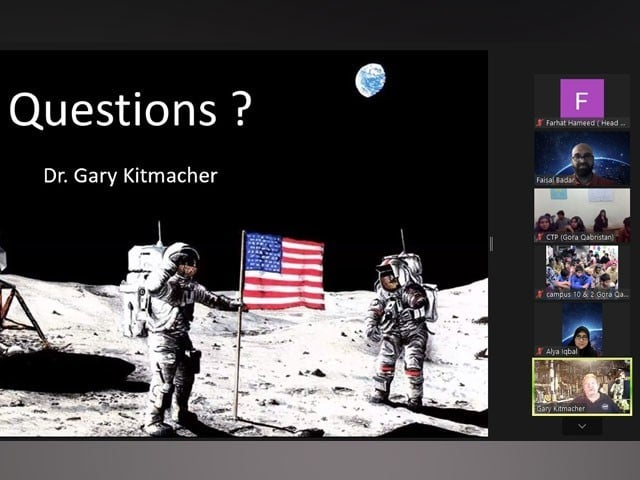640x480 pixels.
Task: Click the 'Alya Iqbal' name label
Action: tap(562, 351)
